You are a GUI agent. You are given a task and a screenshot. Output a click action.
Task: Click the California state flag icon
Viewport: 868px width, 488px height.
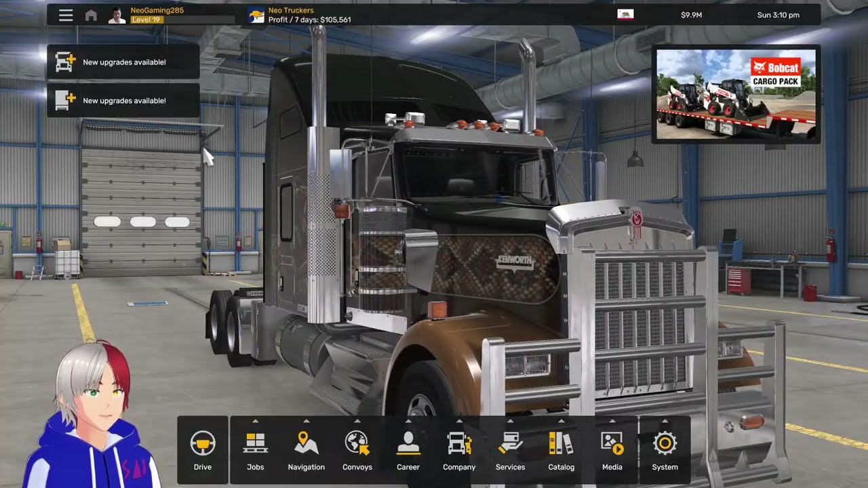point(625,14)
